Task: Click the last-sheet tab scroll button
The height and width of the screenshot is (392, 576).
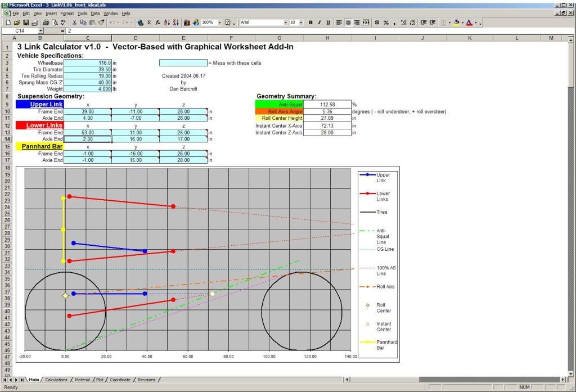Action: click(22, 380)
